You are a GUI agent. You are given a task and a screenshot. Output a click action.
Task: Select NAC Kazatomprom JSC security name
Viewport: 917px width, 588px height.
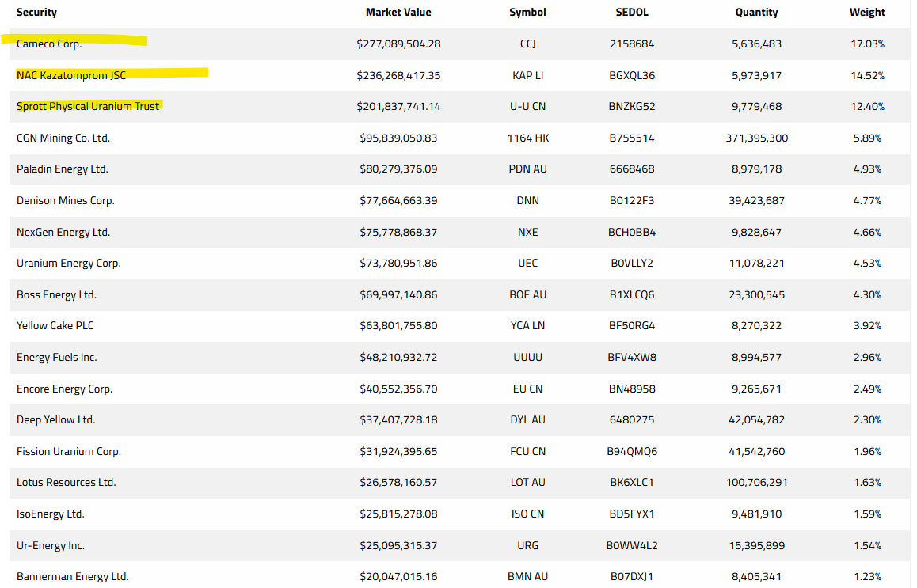pyautogui.click(x=70, y=75)
